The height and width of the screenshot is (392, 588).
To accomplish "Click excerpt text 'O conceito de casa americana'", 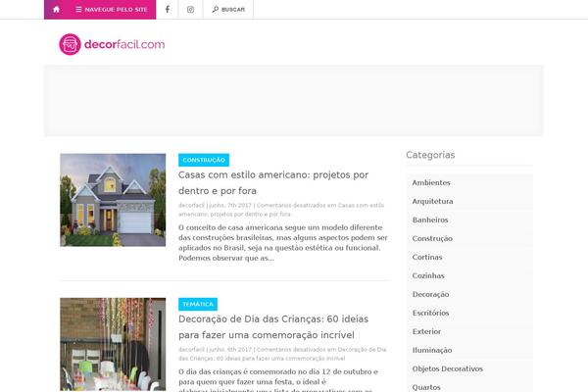I will (x=283, y=243).
